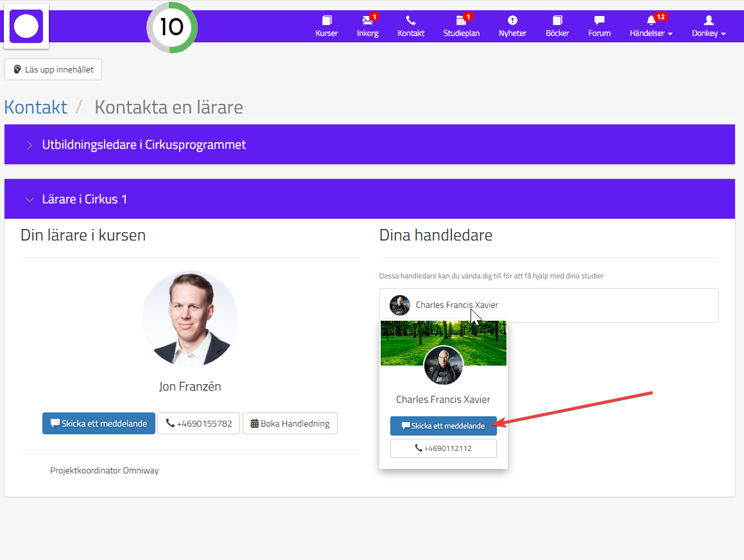
Task: Click Jon Franzén's phone number +4690155782
Action: 198,423
